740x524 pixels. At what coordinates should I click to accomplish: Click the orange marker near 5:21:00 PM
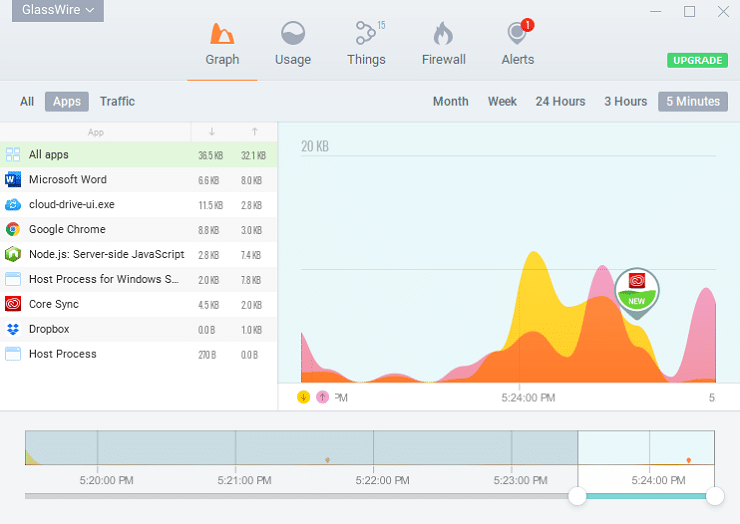(x=328, y=460)
